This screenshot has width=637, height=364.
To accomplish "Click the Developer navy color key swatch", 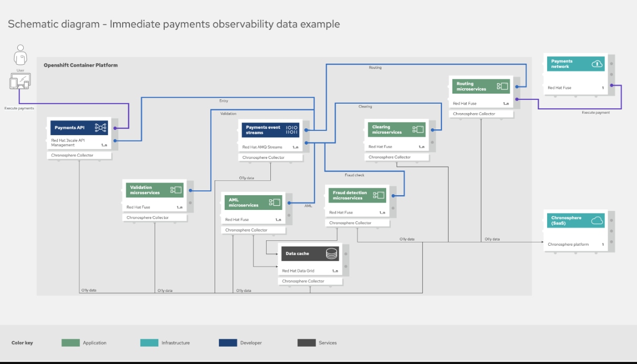I will [x=228, y=342].
